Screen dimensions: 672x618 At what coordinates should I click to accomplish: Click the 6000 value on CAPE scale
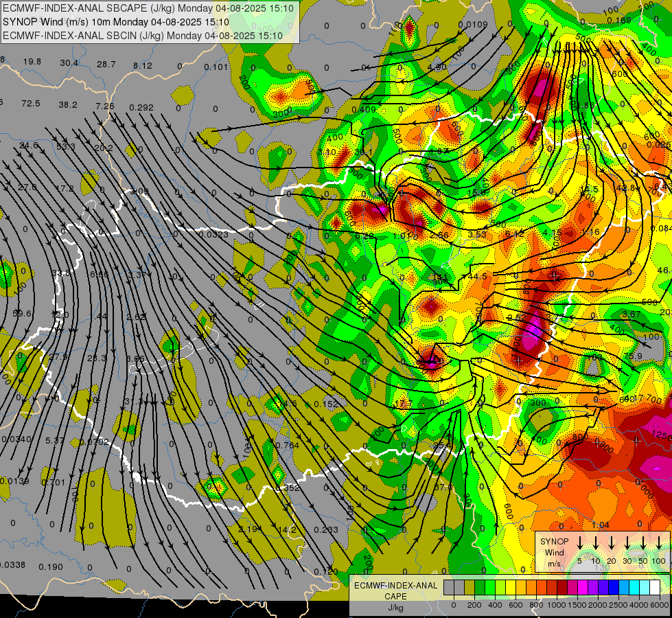(x=660, y=605)
